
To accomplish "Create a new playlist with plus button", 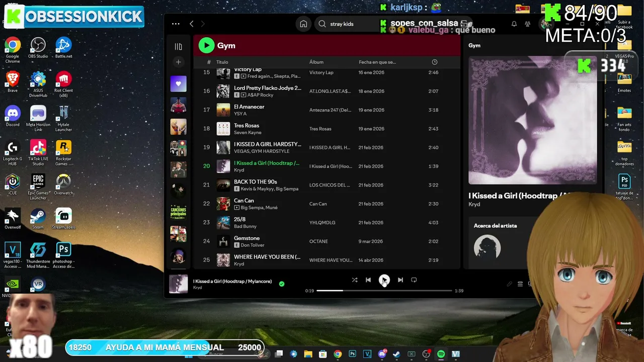I will click(x=178, y=62).
